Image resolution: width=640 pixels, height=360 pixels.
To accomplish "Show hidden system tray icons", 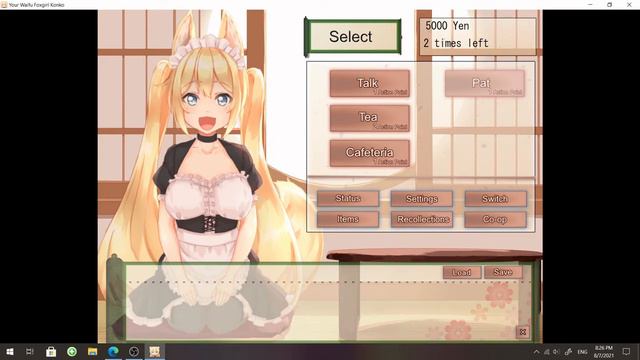I will point(536,352).
